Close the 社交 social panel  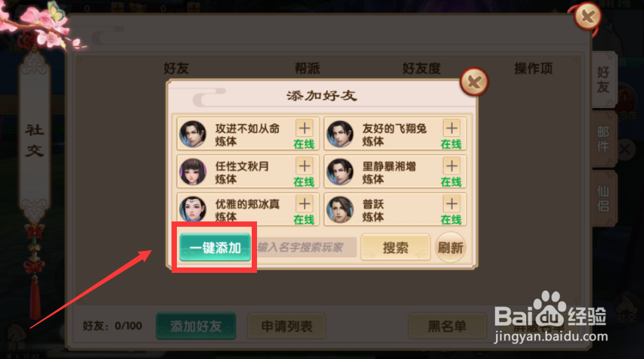(588, 17)
